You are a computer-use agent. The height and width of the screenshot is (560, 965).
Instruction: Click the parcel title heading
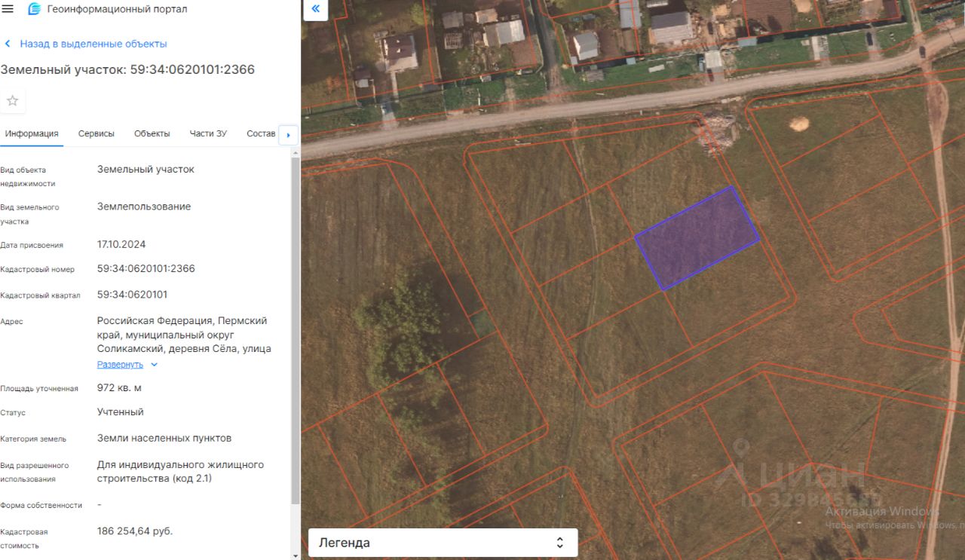127,70
